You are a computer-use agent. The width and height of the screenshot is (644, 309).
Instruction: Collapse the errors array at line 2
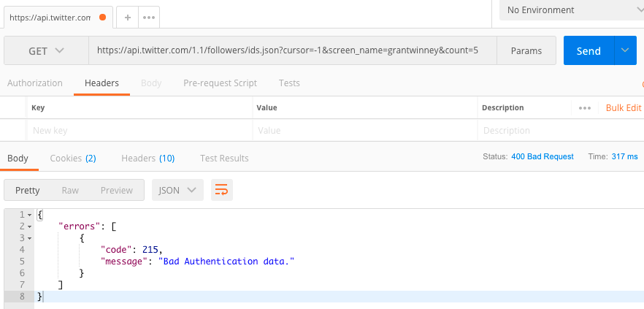coord(29,226)
